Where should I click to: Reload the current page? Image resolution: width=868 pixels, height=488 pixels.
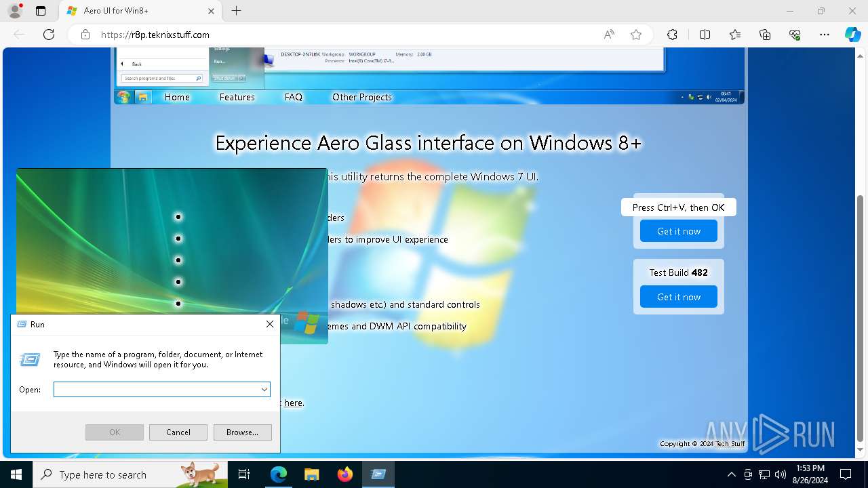[x=49, y=35]
